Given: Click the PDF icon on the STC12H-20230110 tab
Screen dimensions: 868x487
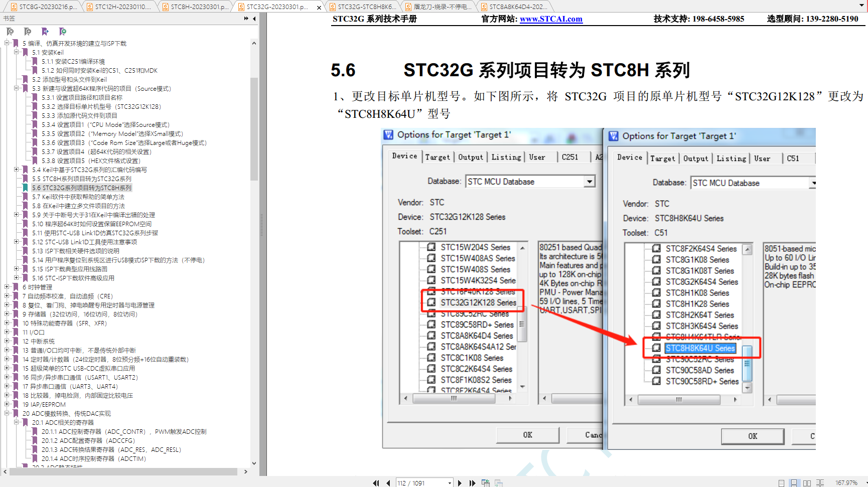Looking at the screenshot, I should pyautogui.click(x=90, y=7).
